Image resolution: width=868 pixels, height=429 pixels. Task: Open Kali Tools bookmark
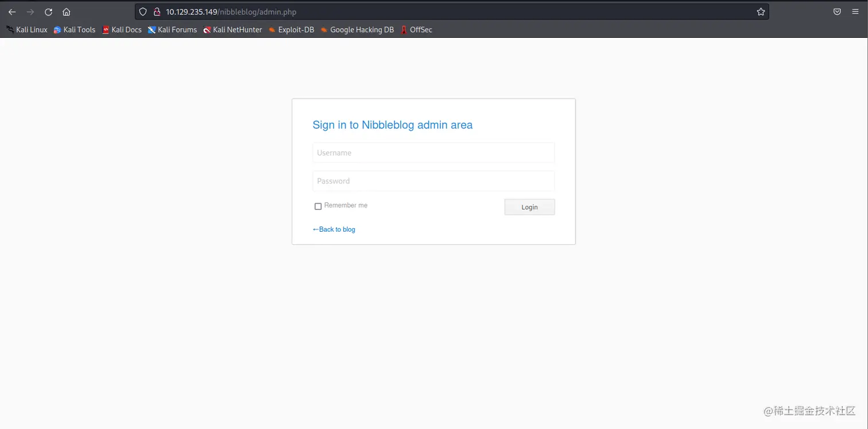pos(75,30)
